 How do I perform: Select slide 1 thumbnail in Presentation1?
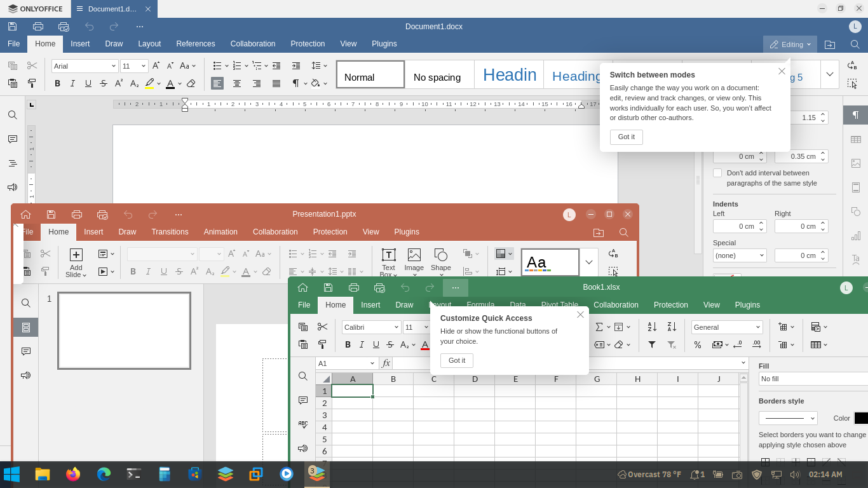point(124,330)
